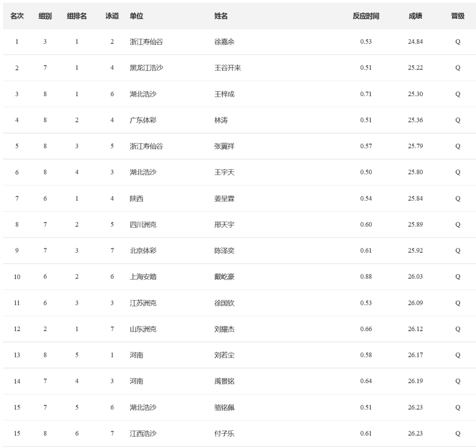Viewport: 476px width, 448px height.
Task: Click the Q qualifier for 骆铭佩
Action: pos(458,408)
